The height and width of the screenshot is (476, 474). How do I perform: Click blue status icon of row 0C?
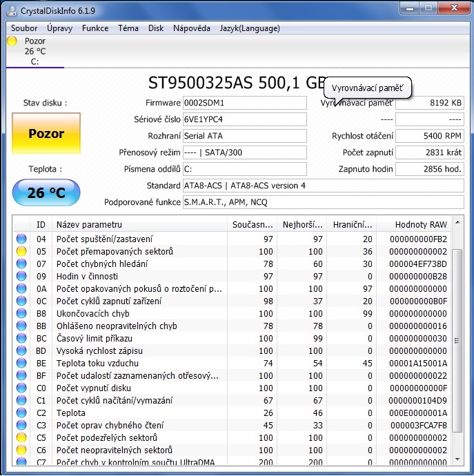click(21, 301)
